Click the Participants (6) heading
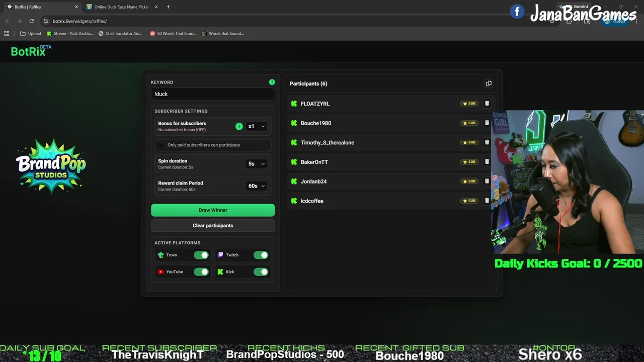The width and height of the screenshot is (644, 362). (x=308, y=83)
